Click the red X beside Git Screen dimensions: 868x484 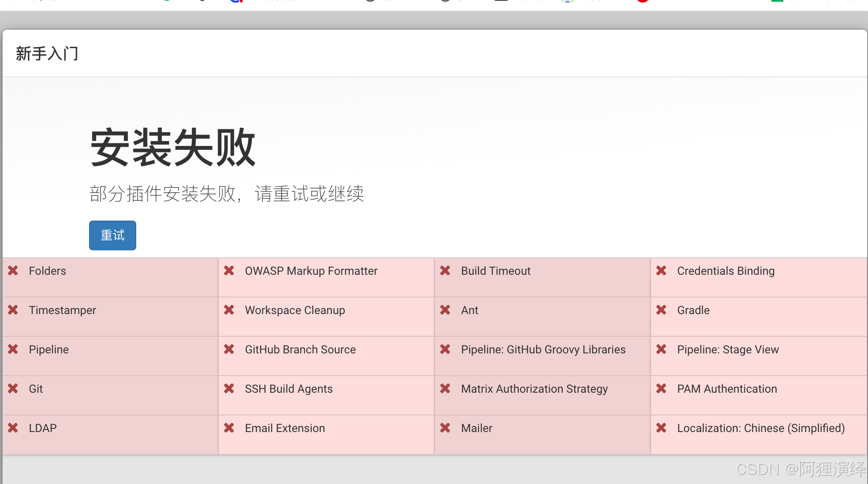click(13, 389)
